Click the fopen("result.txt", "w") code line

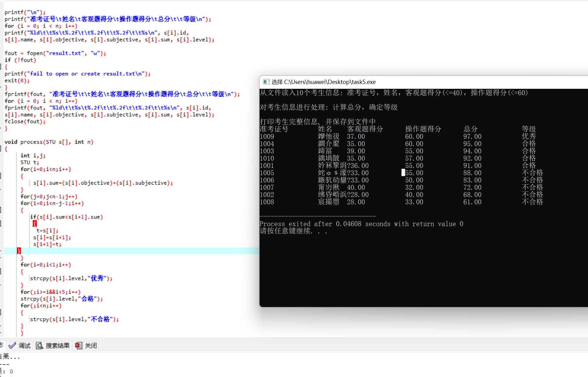tap(55, 53)
